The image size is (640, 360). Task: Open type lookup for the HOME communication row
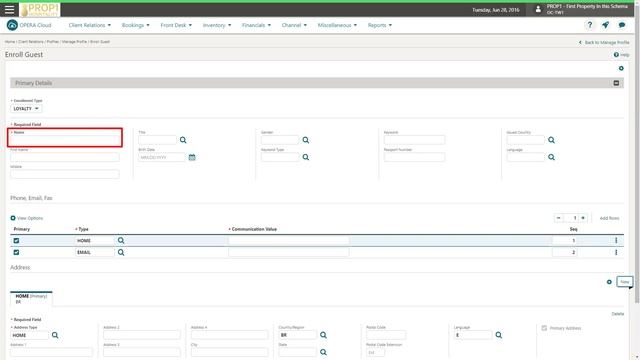click(121, 240)
